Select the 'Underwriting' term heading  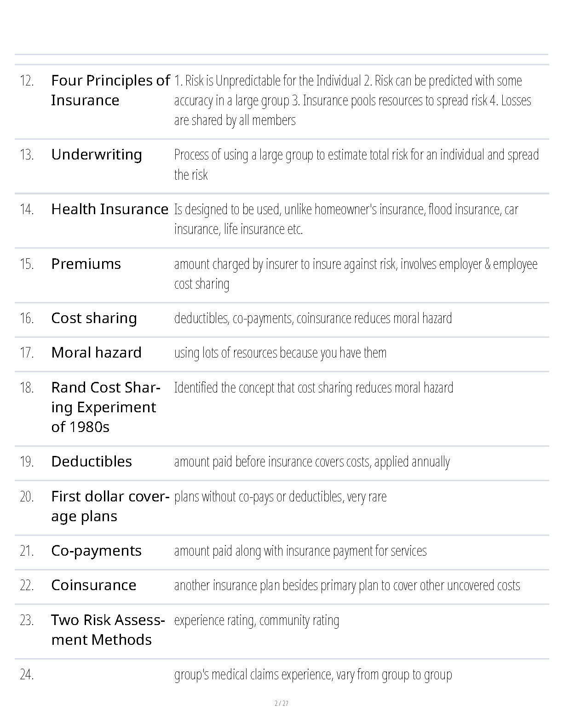(97, 154)
